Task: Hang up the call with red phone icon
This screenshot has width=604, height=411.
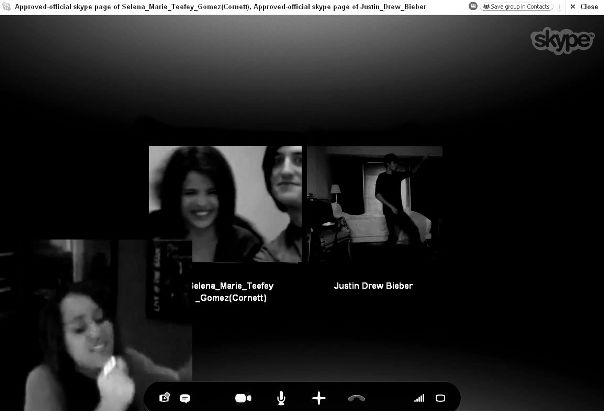Action: point(356,398)
